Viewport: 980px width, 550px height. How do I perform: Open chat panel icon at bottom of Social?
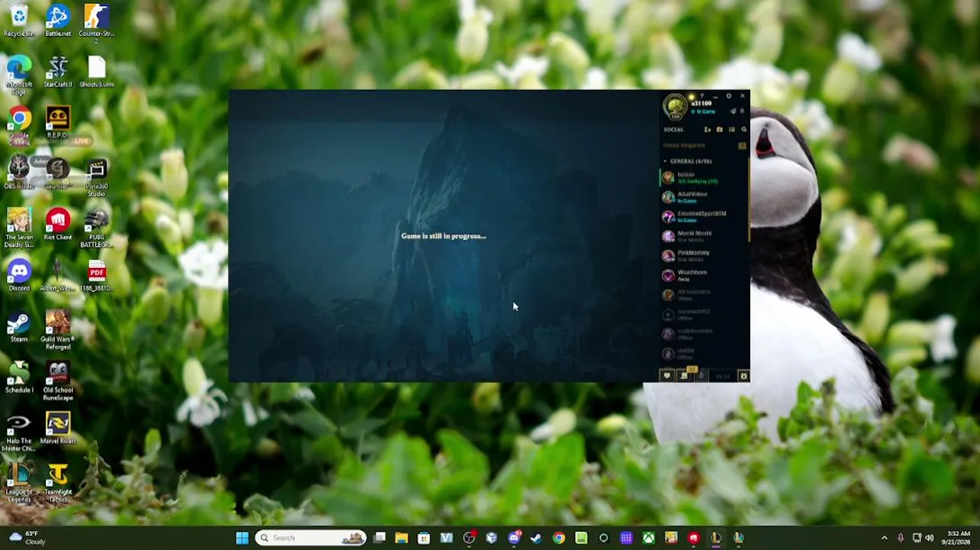[667, 376]
